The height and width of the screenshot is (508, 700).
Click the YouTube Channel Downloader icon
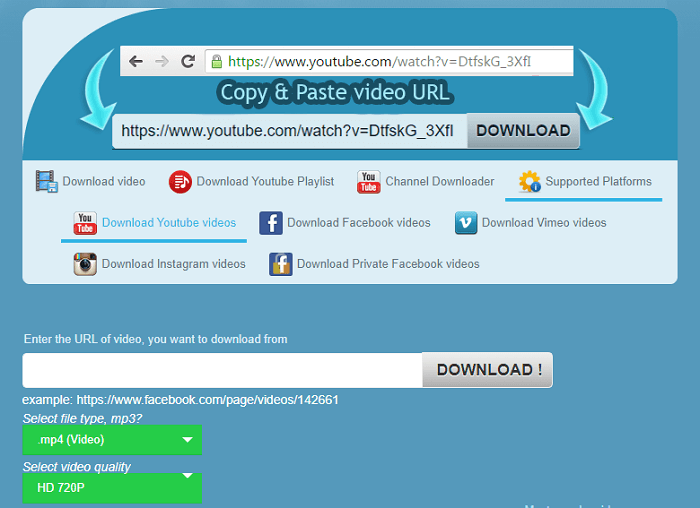[x=369, y=182]
